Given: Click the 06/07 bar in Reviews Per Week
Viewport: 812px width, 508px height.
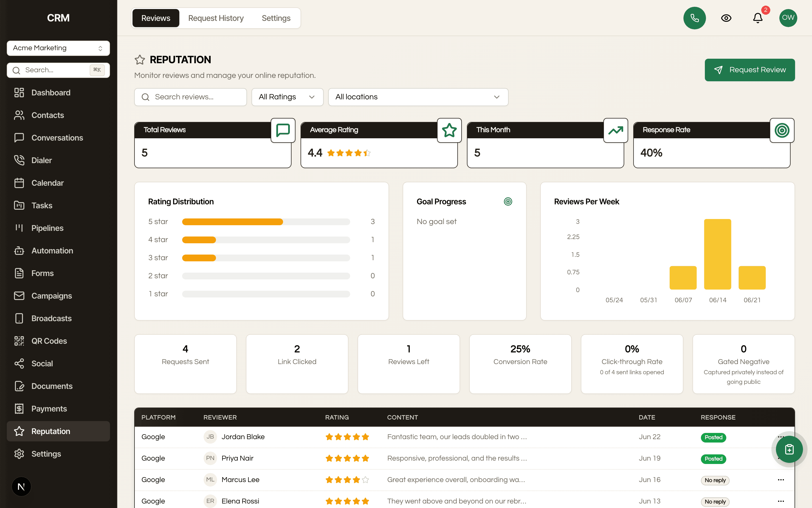Looking at the screenshot, I should pyautogui.click(x=683, y=277).
